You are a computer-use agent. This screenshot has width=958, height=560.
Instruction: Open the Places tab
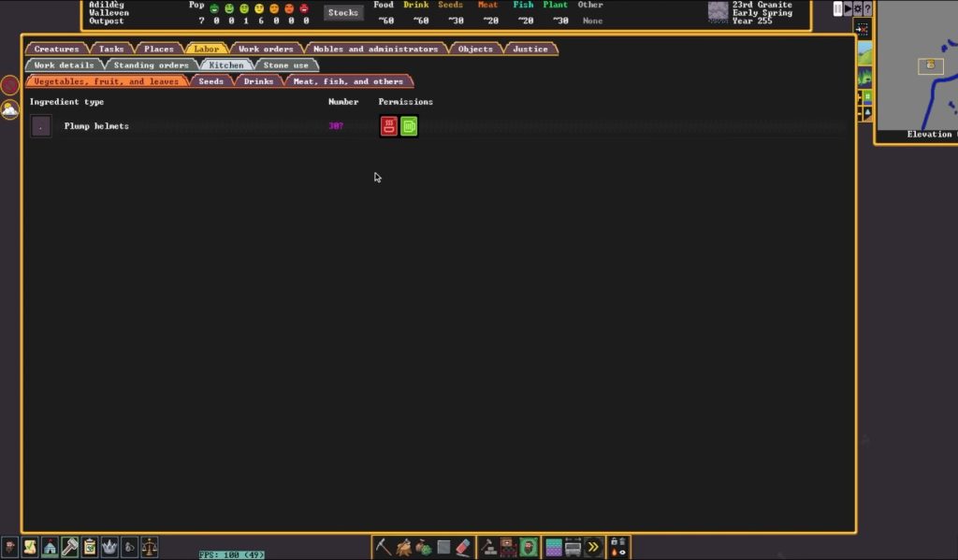[159, 49]
